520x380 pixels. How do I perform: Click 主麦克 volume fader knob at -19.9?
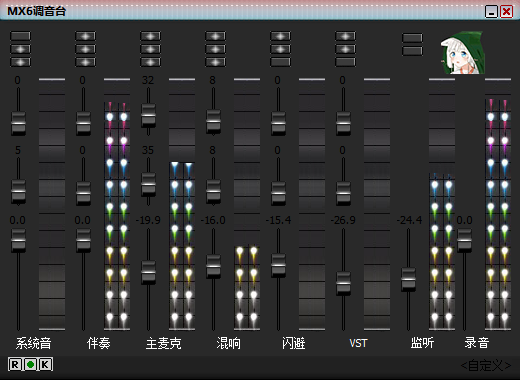click(148, 272)
